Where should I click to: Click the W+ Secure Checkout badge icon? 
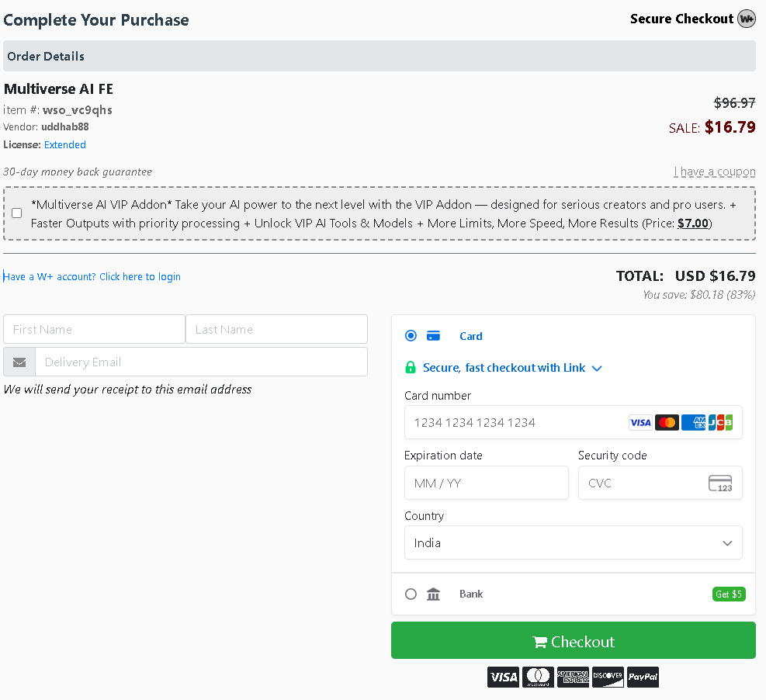tap(746, 19)
